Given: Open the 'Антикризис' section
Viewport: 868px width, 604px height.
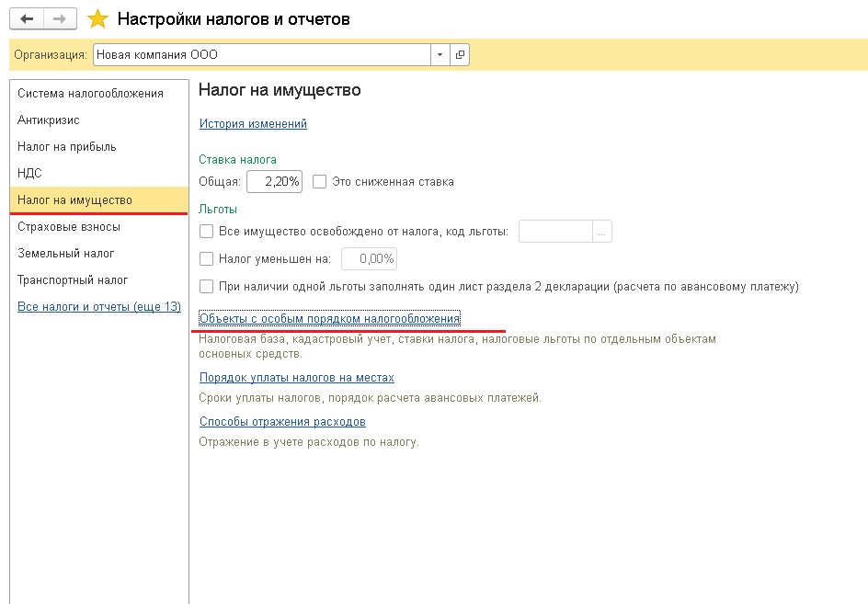Looking at the screenshot, I should point(49,120).
